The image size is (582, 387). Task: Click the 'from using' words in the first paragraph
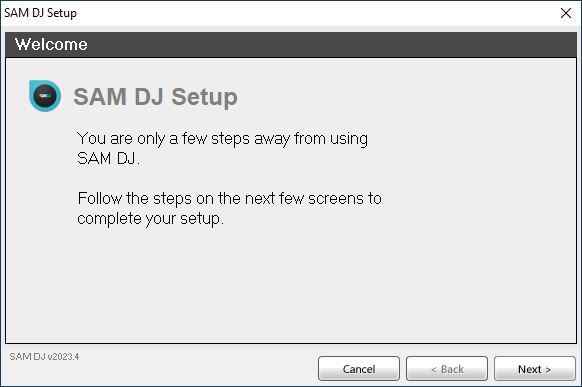[331, 139]
